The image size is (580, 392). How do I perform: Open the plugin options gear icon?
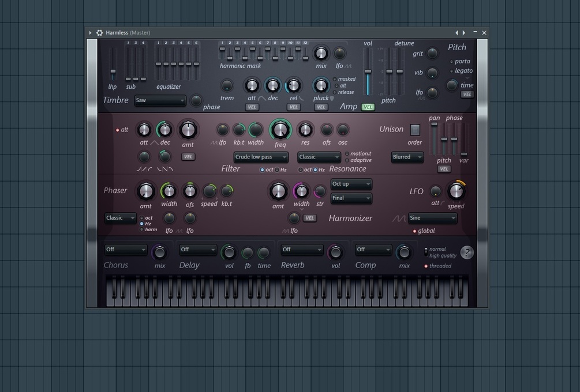point(99,32)
